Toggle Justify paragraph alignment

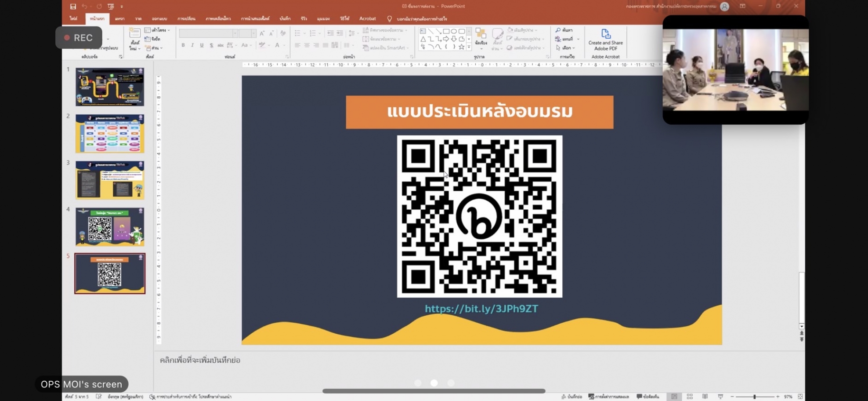pyautogui.click(x=325, y=45)
